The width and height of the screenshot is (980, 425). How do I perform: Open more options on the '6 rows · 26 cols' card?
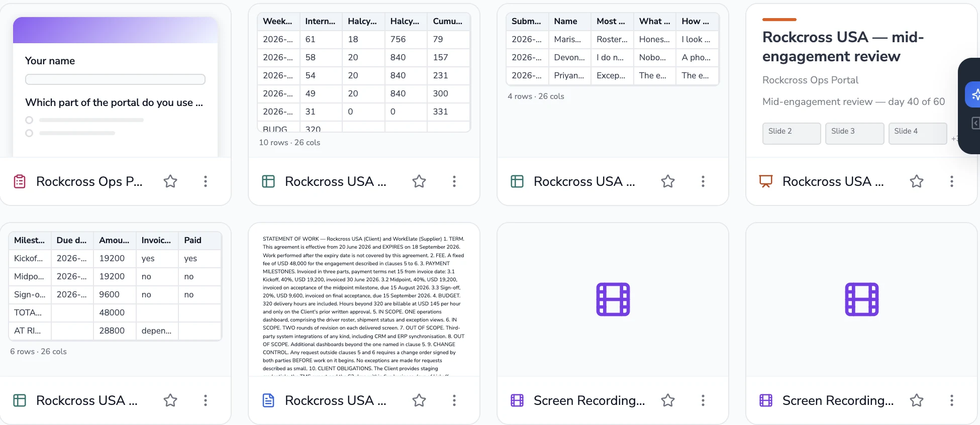coord(206,400)
